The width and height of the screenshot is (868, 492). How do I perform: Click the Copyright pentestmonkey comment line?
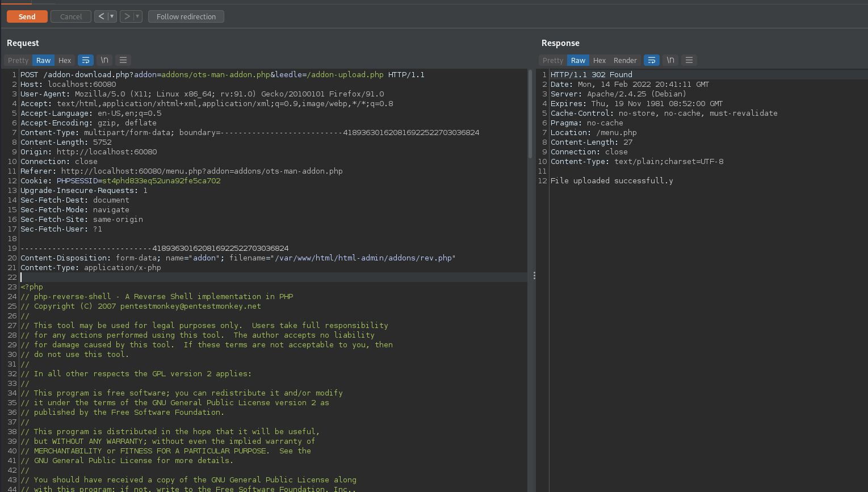pos(141,306)
